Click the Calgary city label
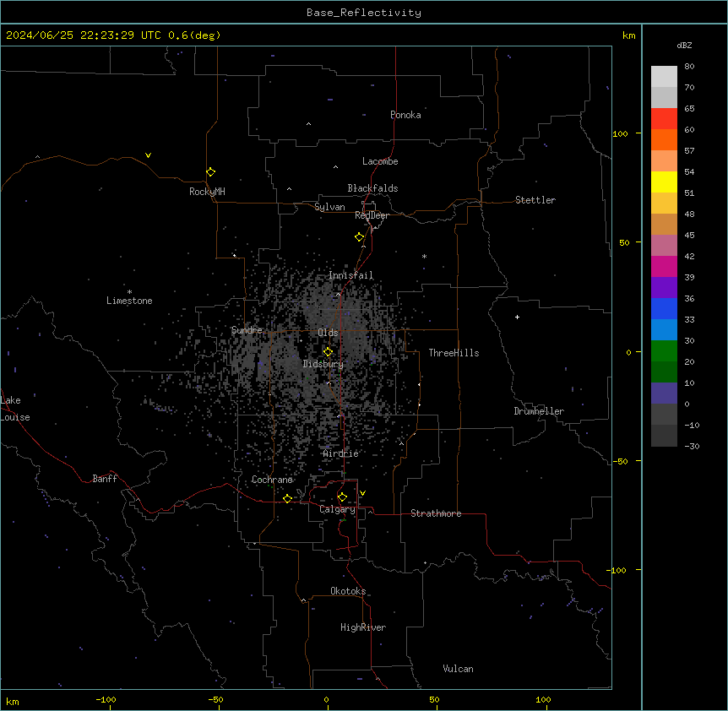The width and height of the screenshot is (728, 711). (x=338, y=509)
